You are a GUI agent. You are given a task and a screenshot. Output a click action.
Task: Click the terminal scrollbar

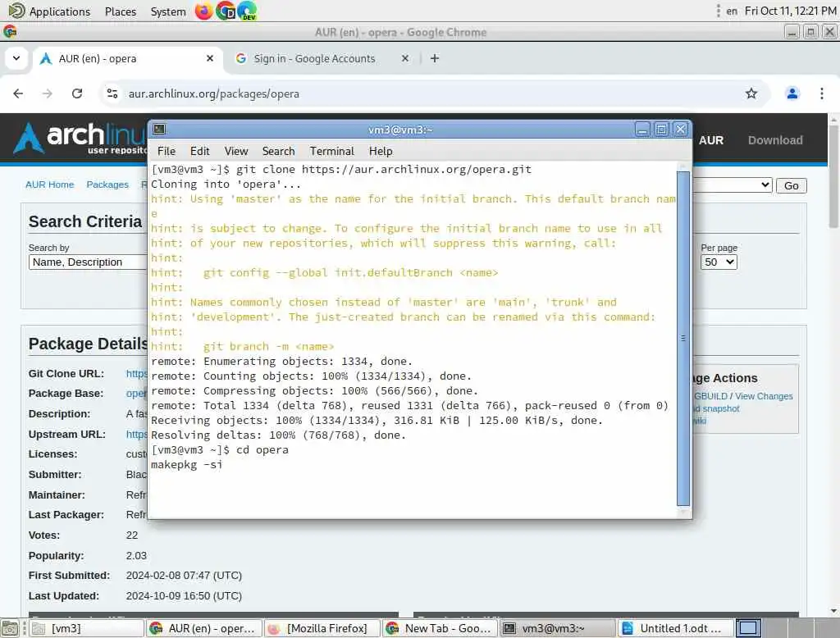point(683,338)
